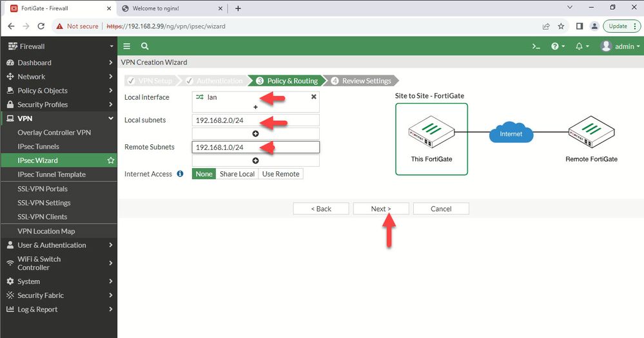
Task: Click the System gear icon
Action: click(x=10, y=281)
